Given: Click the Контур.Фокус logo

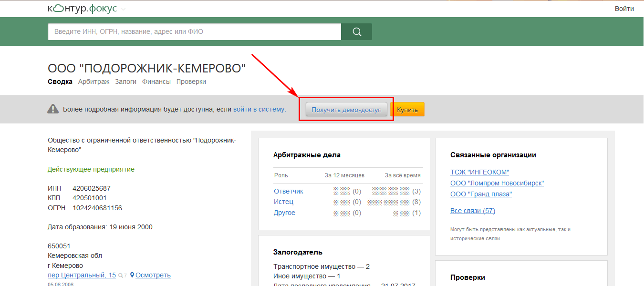Looking at the screenshot, I should click(x=83, y=9).
